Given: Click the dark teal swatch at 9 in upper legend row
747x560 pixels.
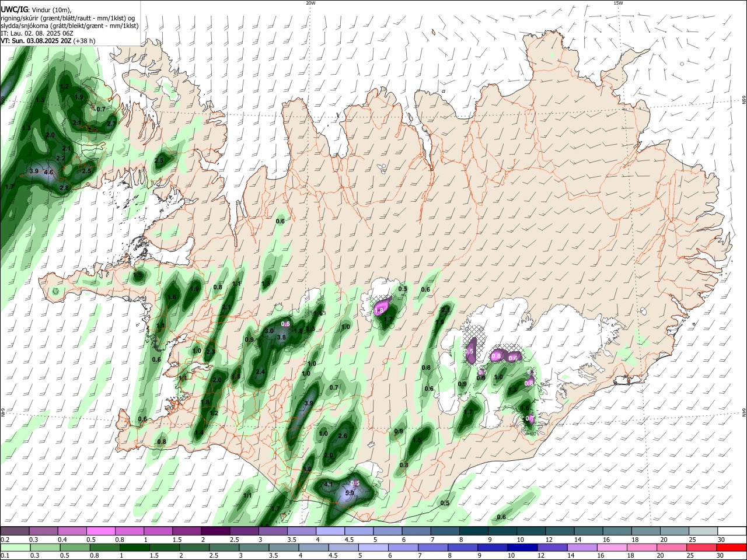Looking at the screenshot, I should [x=502, y=531].
